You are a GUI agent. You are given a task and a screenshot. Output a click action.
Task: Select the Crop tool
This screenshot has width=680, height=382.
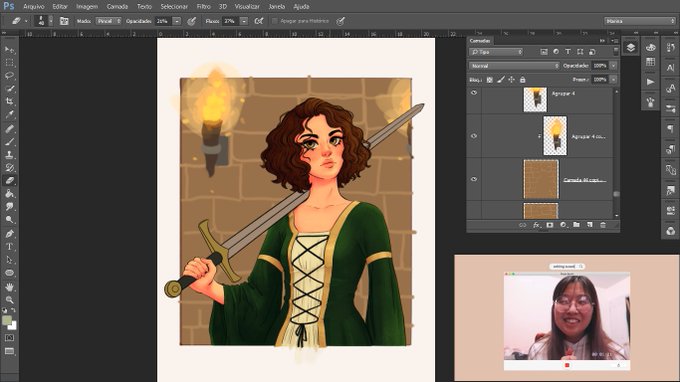pyautogui.click(x=9, y=101)
